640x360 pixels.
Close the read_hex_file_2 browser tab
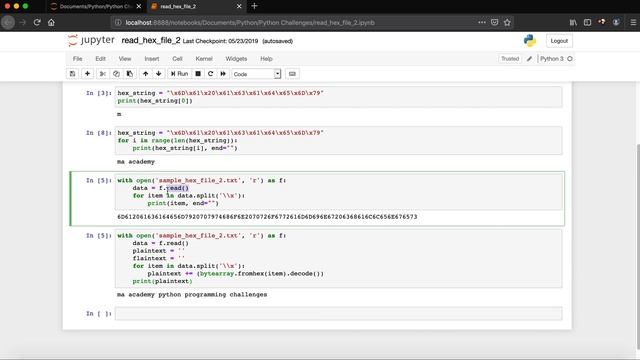pyautogui.click(x=239, y=7)
